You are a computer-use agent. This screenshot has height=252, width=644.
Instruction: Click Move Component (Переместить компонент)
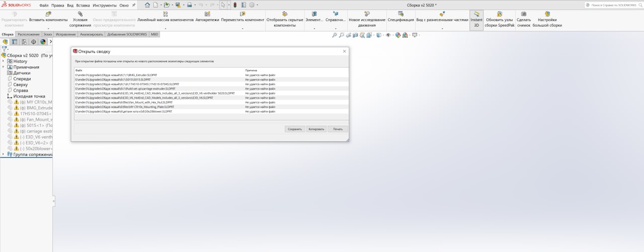pyautogui.click(x=243, y=18)
